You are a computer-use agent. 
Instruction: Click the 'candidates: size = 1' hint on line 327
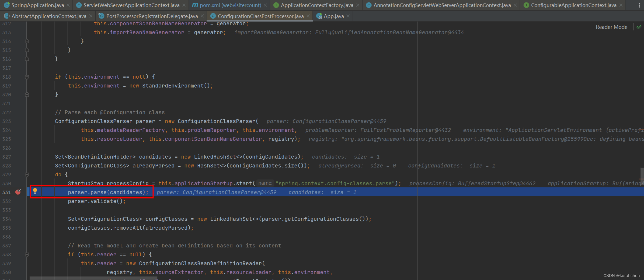coord(346,157)
